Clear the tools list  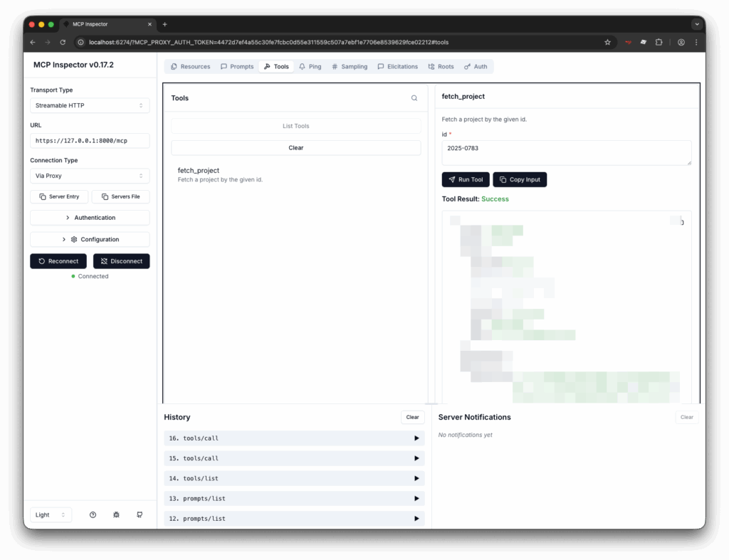[295, 148]
